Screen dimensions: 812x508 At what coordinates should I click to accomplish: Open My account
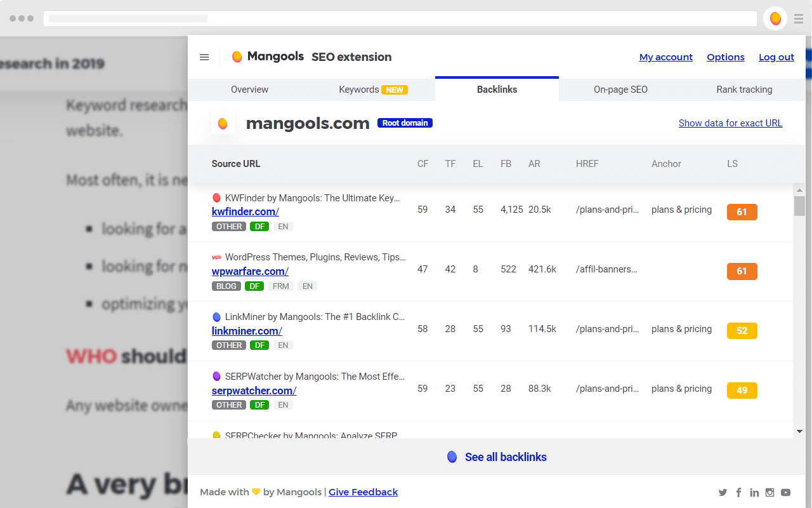(666, 57)
